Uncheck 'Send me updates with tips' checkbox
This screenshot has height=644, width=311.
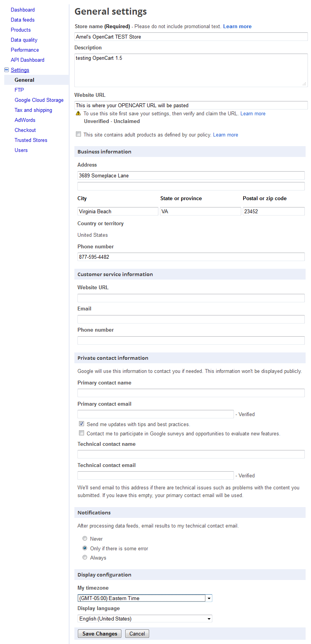pos(81,424)
